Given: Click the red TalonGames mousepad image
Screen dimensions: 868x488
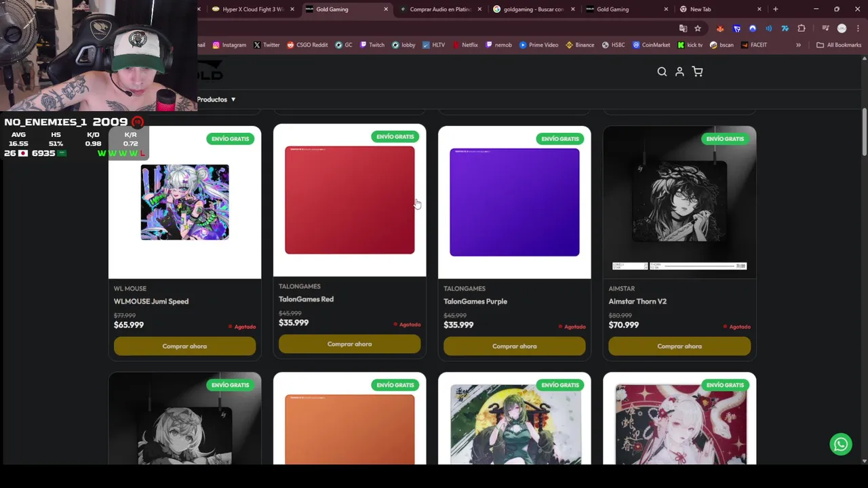Looking at the screenshot, I should [349, 200].
